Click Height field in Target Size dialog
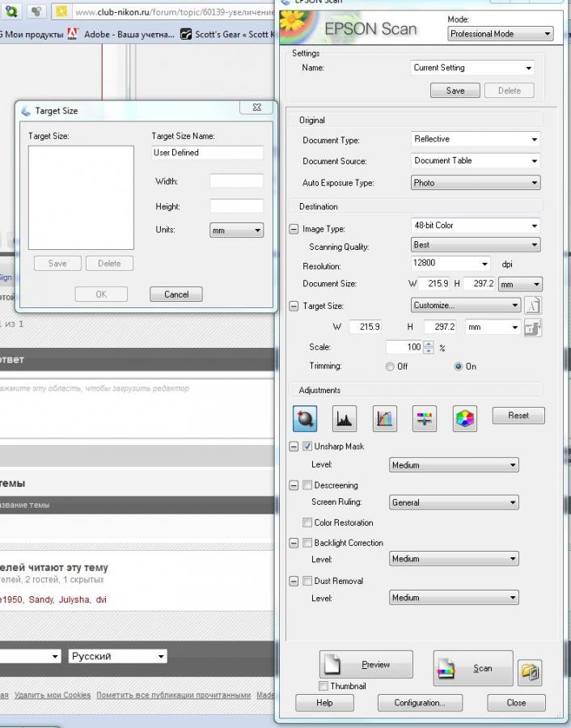Viewport: 571px width, 728px height. pyautogui.click(x=236, y=206)
